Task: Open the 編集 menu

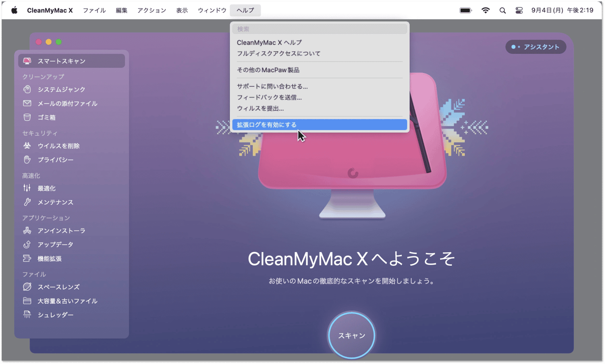Action: click(122, 10)
